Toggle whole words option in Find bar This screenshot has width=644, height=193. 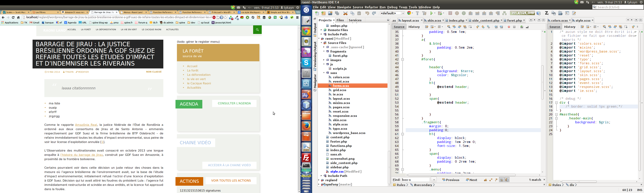491,180
